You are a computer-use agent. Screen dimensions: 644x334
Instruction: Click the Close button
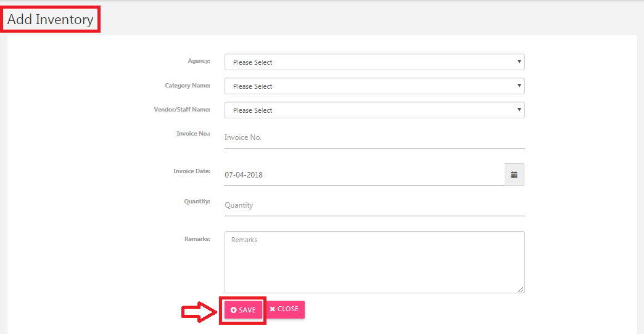[284, 309]
